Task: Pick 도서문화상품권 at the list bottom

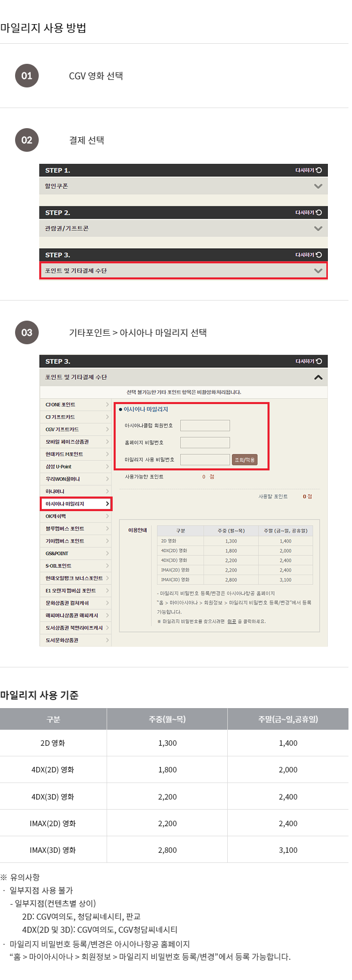Action: (x=76, y=640)
